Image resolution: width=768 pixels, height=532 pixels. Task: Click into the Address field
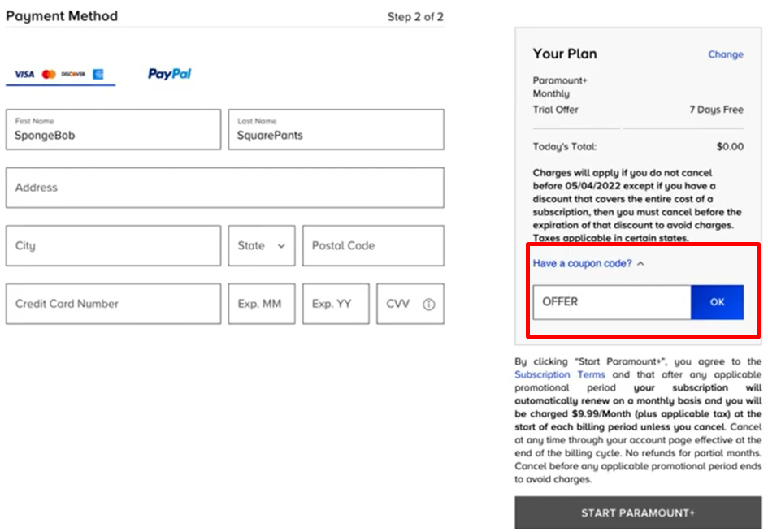(x=224, y=188)
